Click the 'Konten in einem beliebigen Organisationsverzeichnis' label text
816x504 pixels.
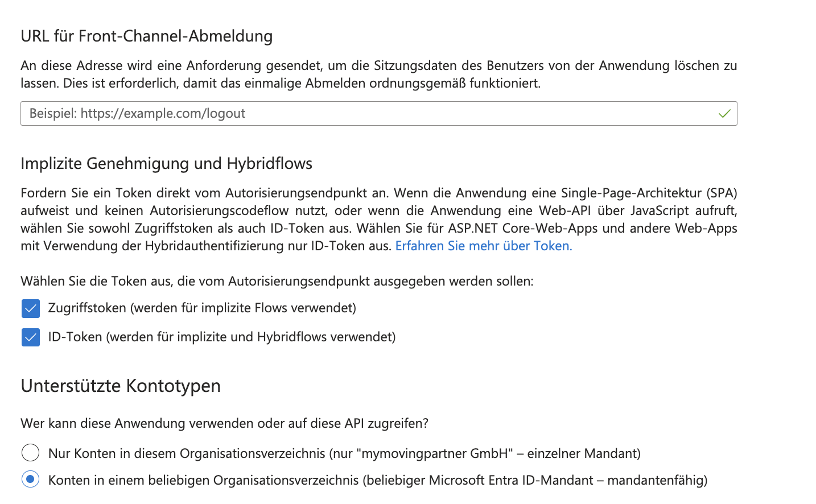[x=204, y=480]
